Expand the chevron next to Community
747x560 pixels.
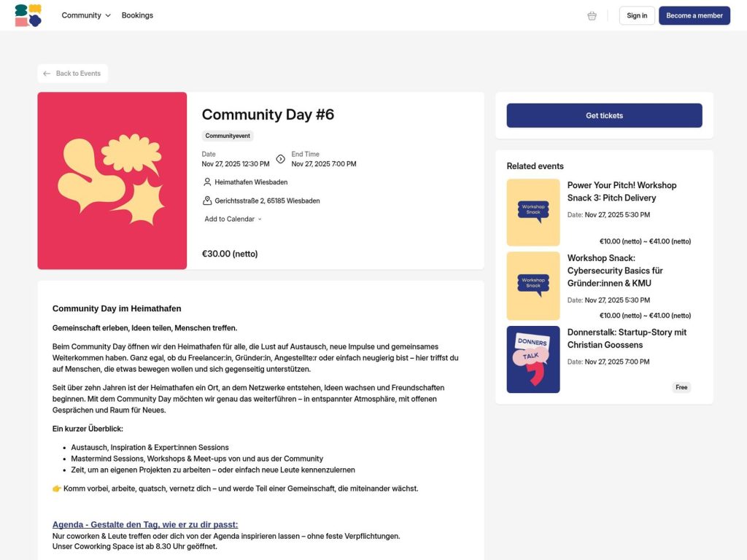point(108,15)
